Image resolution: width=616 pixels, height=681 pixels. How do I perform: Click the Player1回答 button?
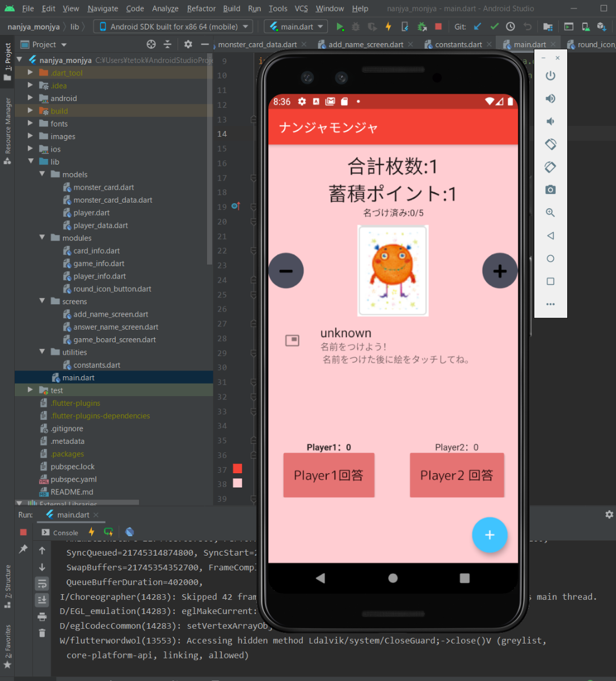coord(329,475)
